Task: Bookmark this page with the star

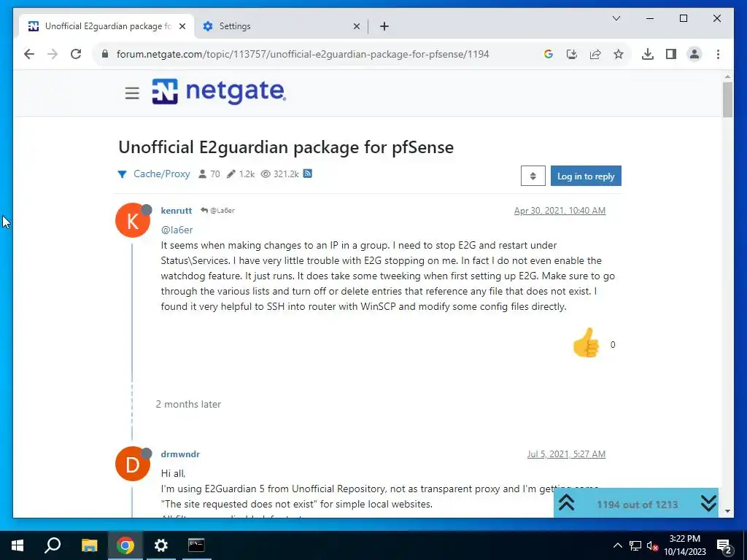Action: coord(619,54)
